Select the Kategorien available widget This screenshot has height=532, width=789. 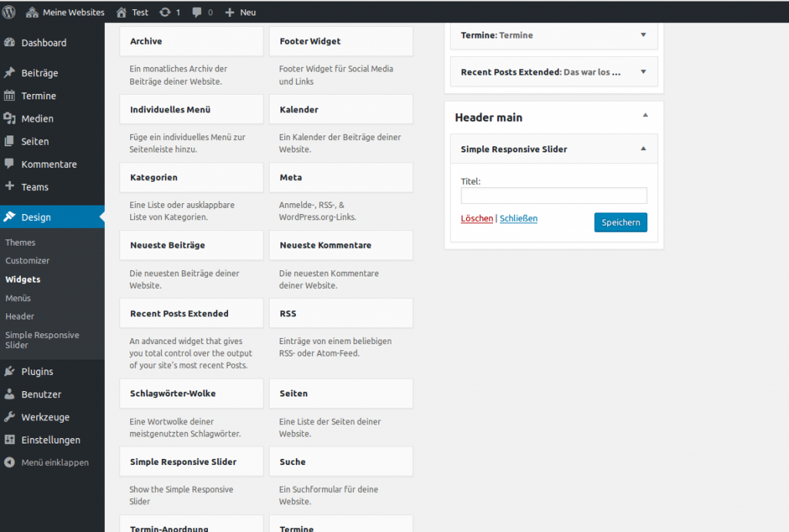pos(191,178)
